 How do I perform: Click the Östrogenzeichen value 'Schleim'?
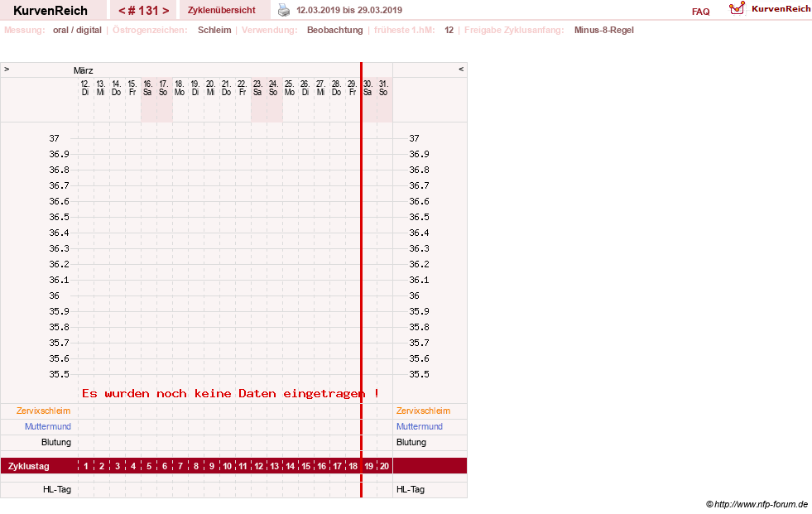[214, 30]
